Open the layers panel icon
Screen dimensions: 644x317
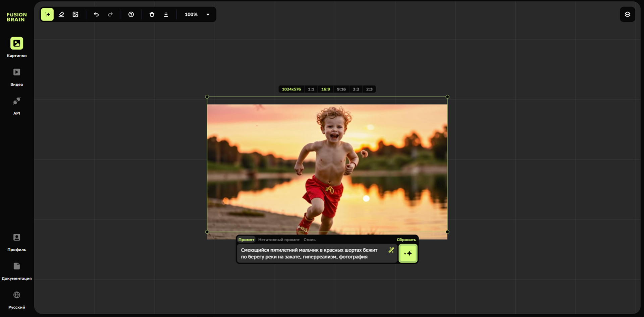tap(627, 14)
